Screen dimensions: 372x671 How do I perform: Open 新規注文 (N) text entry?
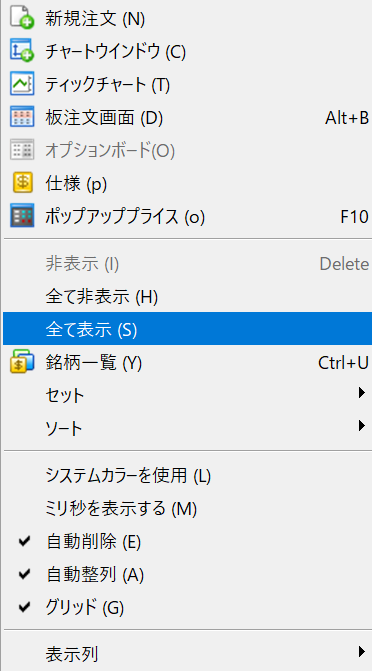click(95, 19)
